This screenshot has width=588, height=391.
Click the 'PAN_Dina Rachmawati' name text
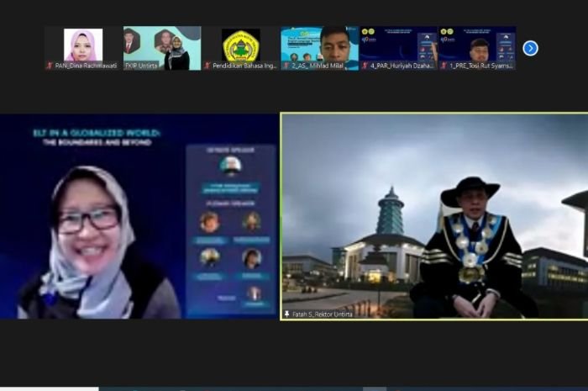click(x=87, y=66)
